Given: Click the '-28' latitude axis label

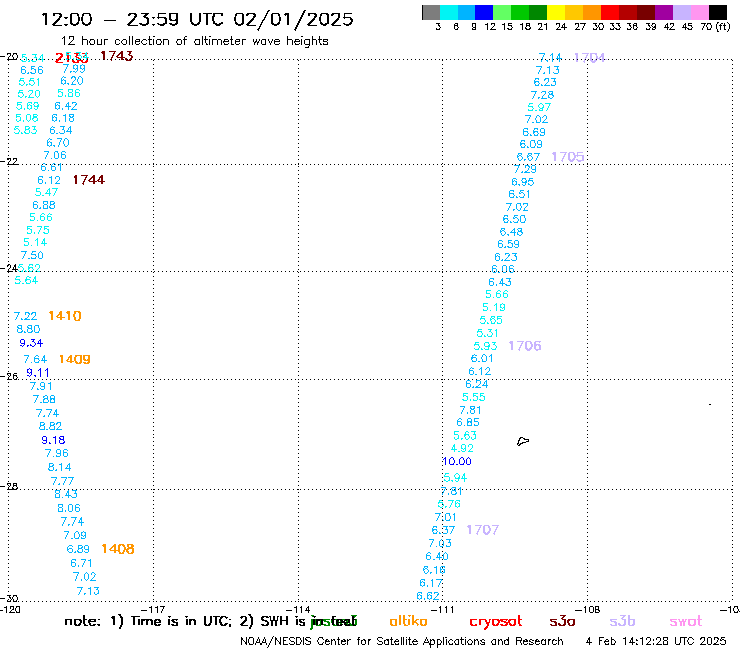Looking at the screenshot, I should 9,486.
